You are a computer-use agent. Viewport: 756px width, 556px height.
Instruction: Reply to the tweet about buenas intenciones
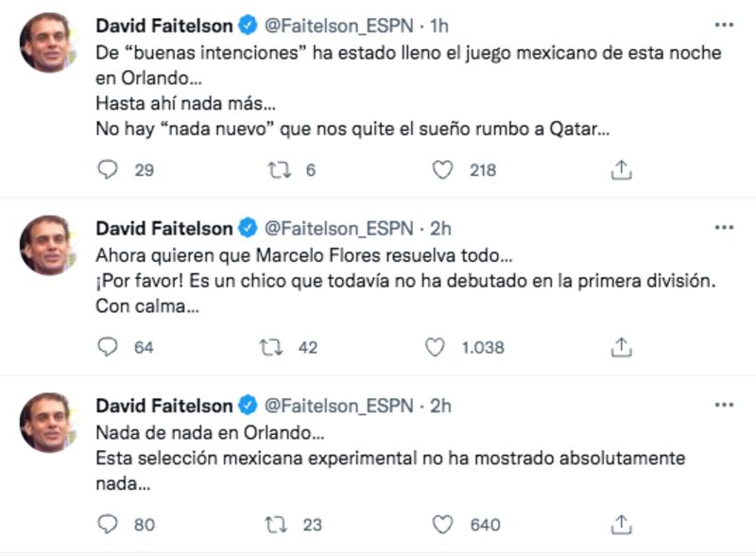tap(109, 170)
